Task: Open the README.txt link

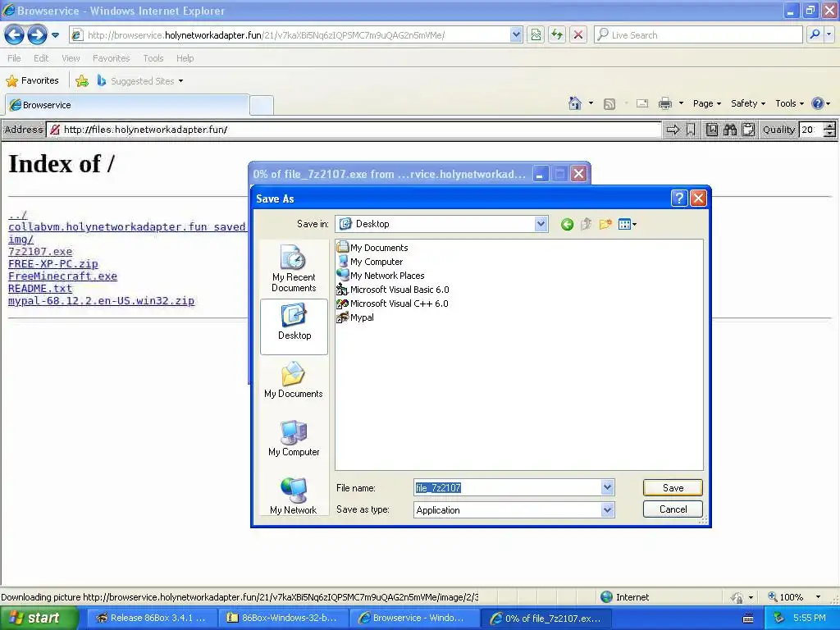Action: point(40,288)
